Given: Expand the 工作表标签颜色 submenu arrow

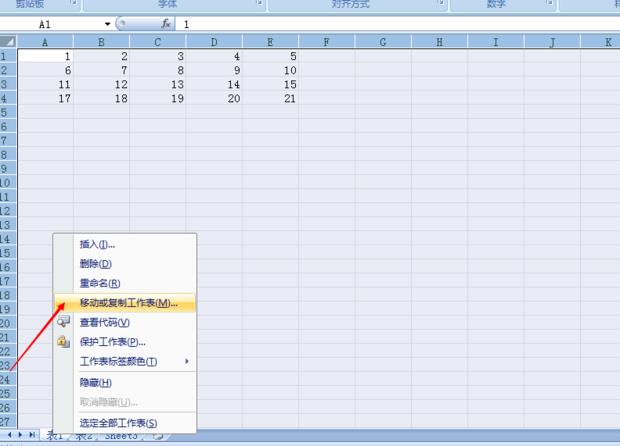Looking at the screenshot, I should [x=187, y=361].
